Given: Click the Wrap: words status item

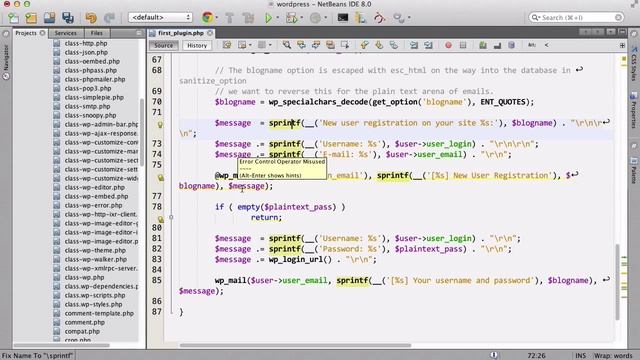Looking at the screenshot, I should [613, 356].
